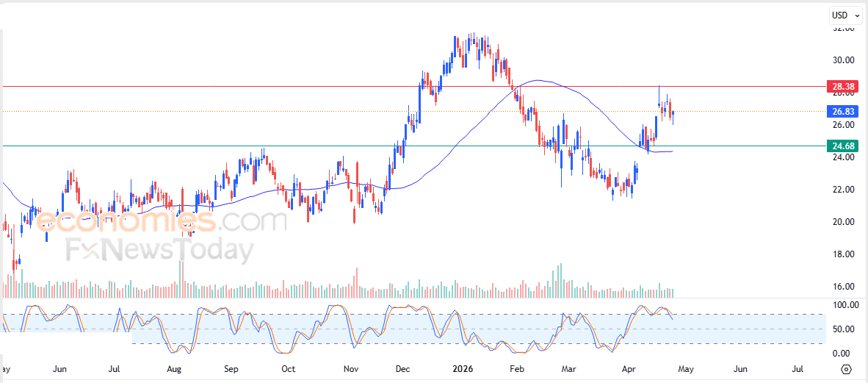Click the Apr label on time axis
This screenshot has height=383, width=868.
[628, 368]
